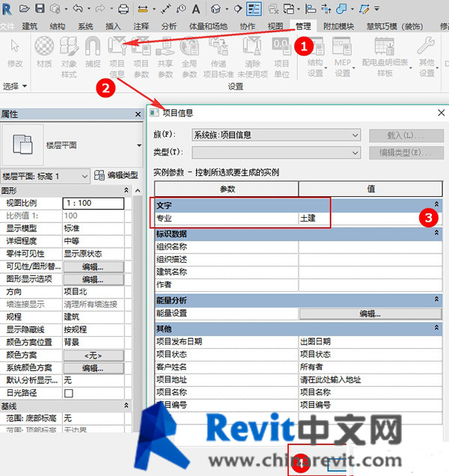Image resolution: width=449 pixels, height=476 pixels.
Task: Switch to the Manage (管理) tab
Action: coord(303,26)
